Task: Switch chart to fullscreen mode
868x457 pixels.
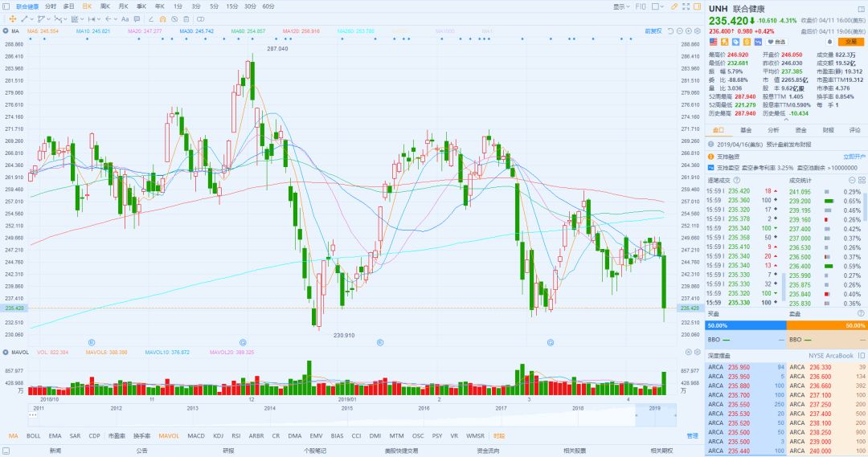Action: tap(686, 6)
